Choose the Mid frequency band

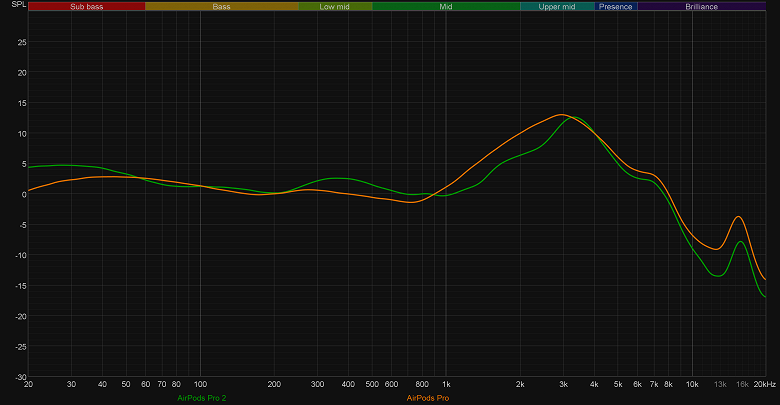(446, 6)
